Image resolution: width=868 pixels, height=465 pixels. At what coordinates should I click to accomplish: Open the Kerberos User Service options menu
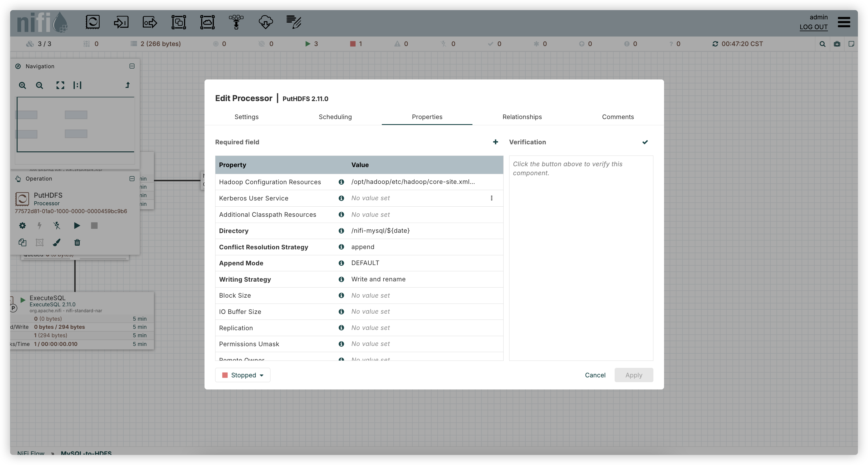pyautogui.click(x=492, y=198)
